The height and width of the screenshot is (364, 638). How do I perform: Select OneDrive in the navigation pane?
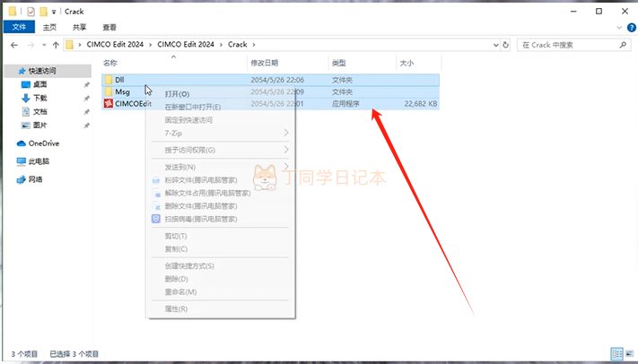(43, 143)
